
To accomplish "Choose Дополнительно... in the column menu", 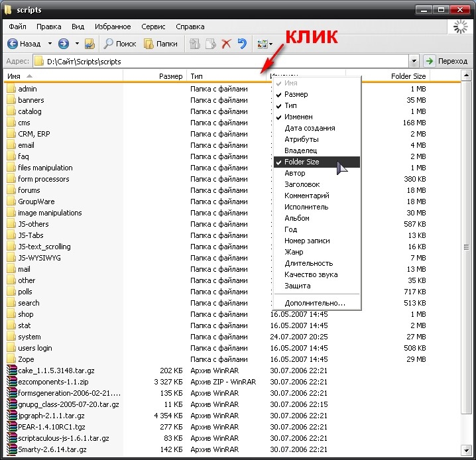I will (315, 303).
